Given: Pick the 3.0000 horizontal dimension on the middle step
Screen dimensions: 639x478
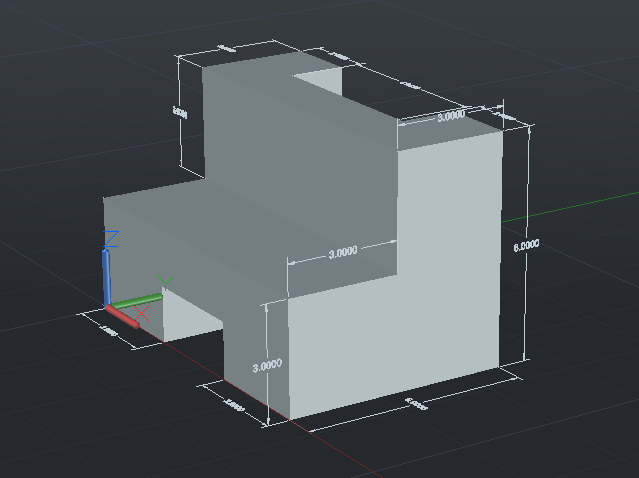Looking at the screenshot, I should click(x=343, y=253).
